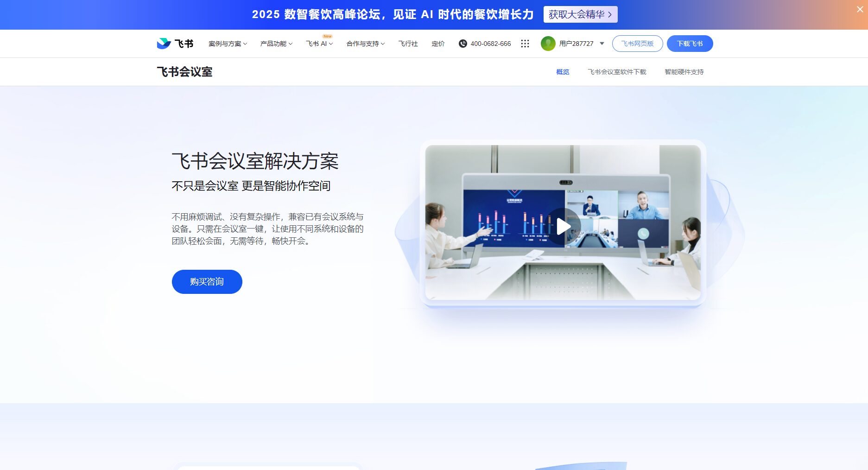Image resolution: width=868 pixels, height=470 pixels.
Task: Click the 飞书会议室 page title
Action: 184,72
